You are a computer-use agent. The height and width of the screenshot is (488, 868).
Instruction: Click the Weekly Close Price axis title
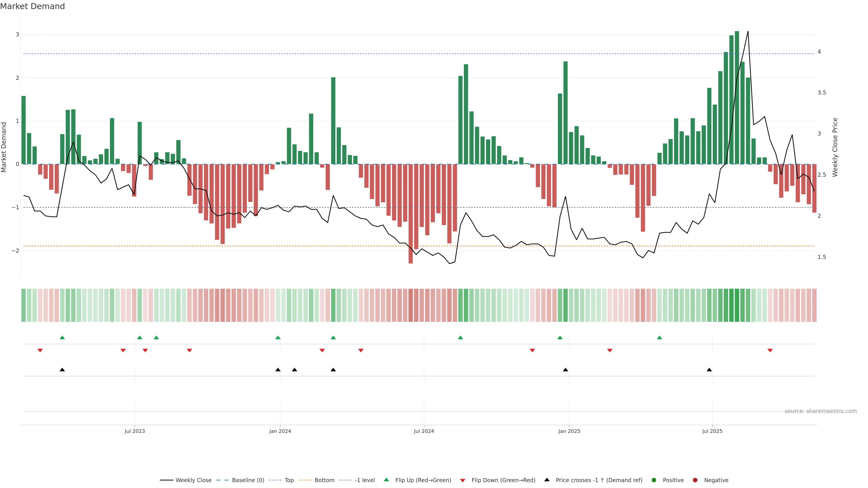(835, 147)
